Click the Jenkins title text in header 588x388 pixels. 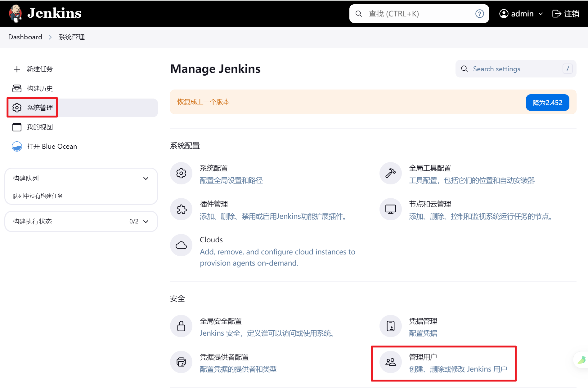[x=54, y=13]
